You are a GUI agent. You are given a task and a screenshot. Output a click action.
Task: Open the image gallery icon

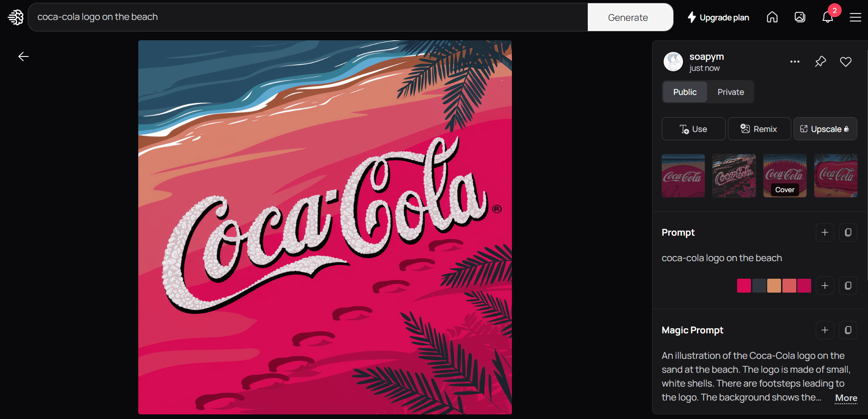pyautogui.click(x=800, y=17)
